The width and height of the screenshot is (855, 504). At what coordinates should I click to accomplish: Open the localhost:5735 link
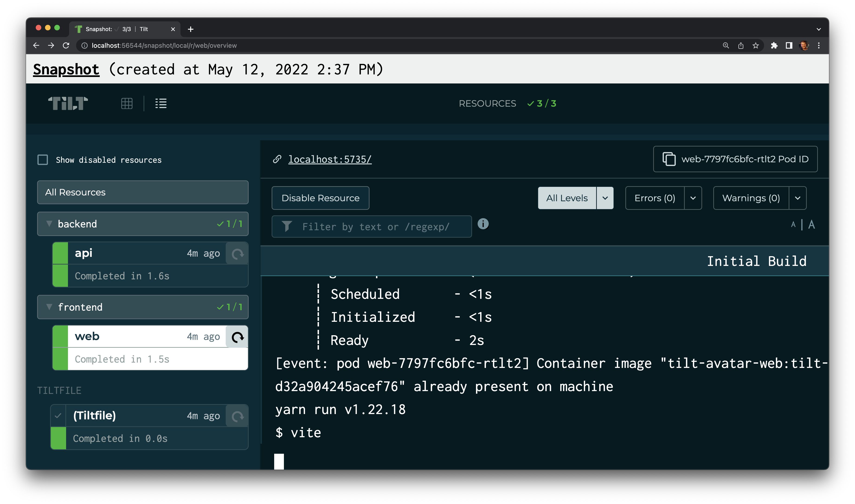[330, 159]
